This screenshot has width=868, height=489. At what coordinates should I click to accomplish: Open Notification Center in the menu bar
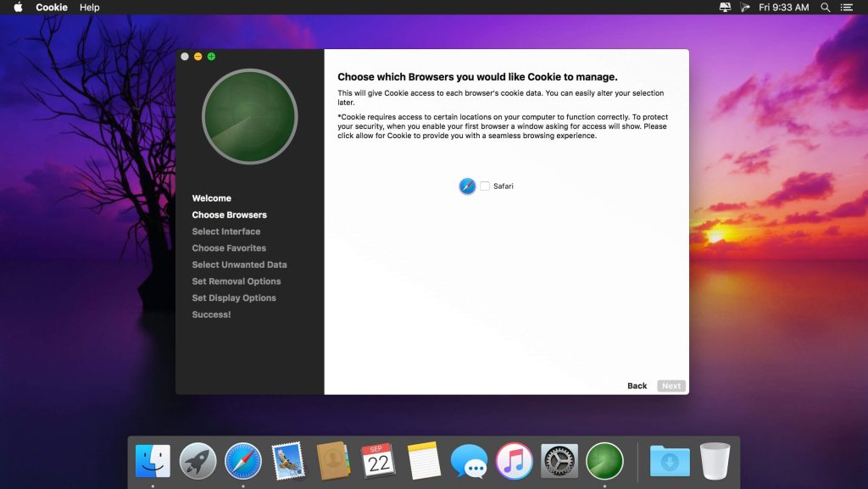point(846,8)
